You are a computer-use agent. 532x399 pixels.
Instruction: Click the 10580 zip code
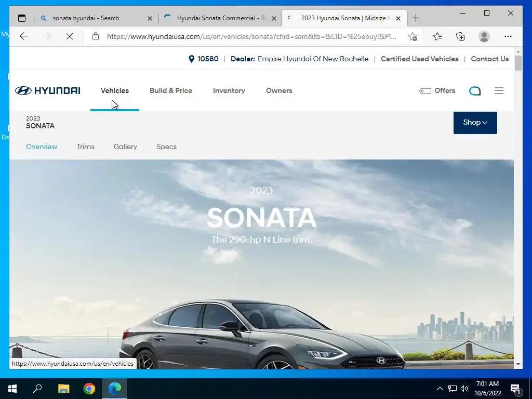pyautogui.click(x=208, y=59)
